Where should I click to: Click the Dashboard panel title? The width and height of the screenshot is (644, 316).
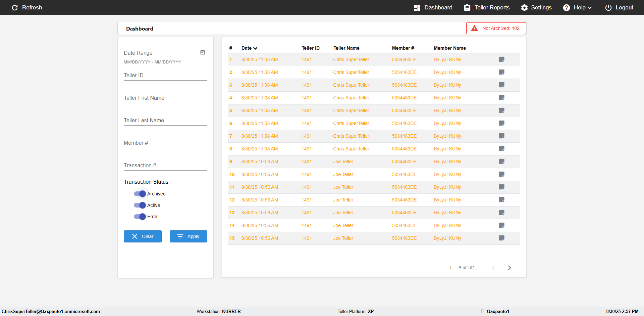pyautogui.click(x=140, y=29)
